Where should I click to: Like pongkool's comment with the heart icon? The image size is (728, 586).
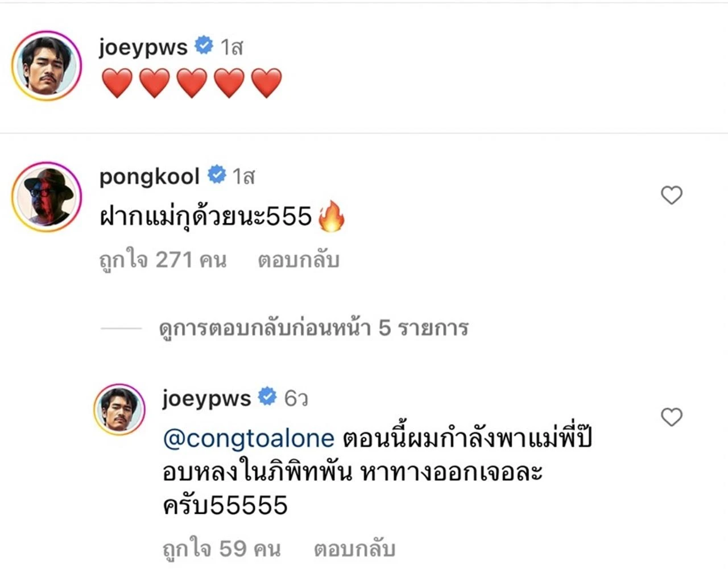click(671, 196)
